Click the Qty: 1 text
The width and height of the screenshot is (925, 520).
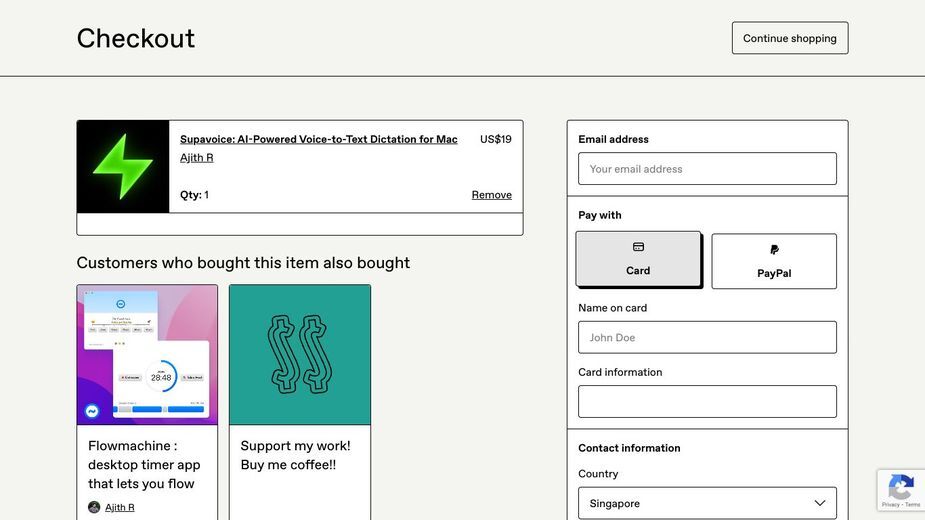pos(194,195)
